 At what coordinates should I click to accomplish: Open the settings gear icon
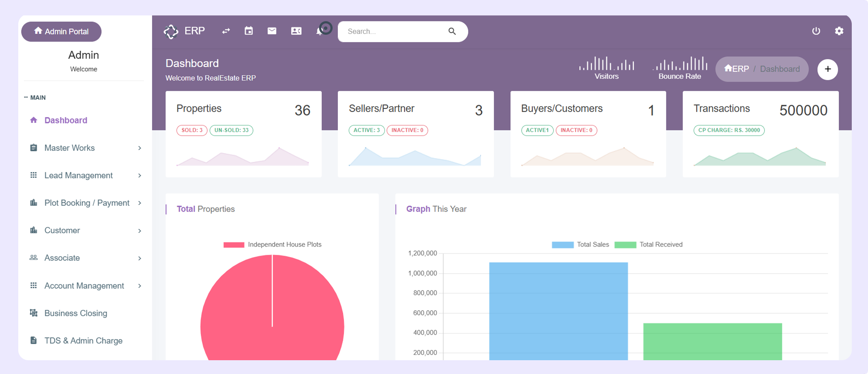pyautogui.click(x=839, y=31)
